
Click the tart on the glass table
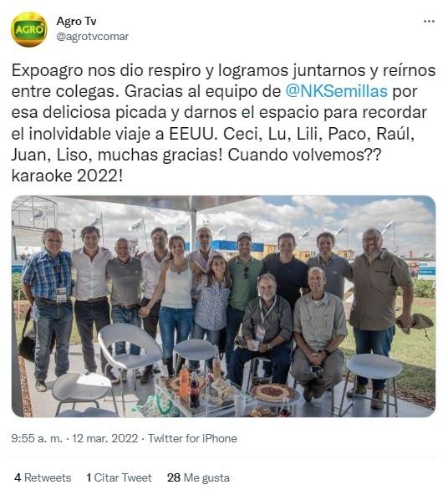tap(273, 392)
